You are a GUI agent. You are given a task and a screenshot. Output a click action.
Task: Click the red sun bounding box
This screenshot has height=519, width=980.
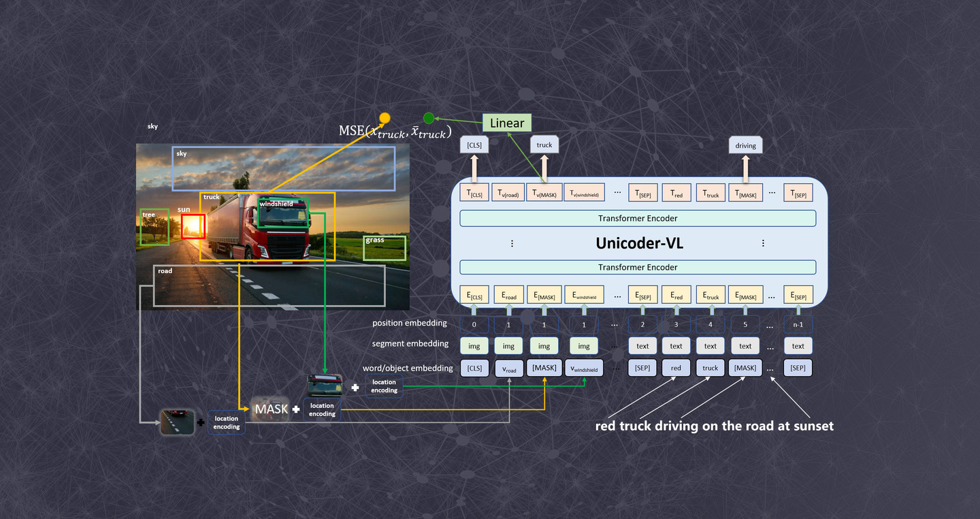pyautogui.click(x=193, y=226)
